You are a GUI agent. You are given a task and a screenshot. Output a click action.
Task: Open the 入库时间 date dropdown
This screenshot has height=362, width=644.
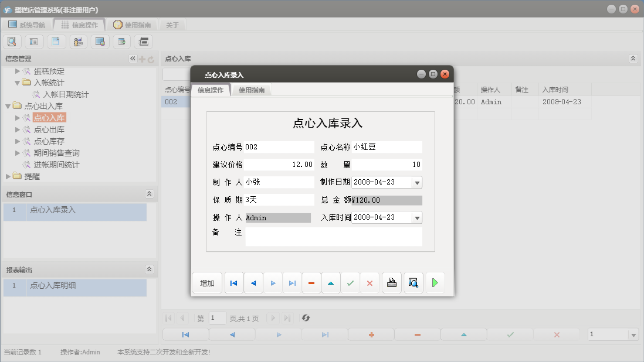417,217
